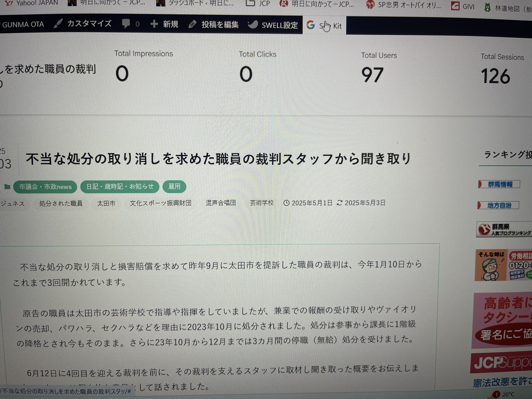This screenshot has width=532, height=399.
Task: Open the SWELL設定 menu
Action: click(273, 25)
